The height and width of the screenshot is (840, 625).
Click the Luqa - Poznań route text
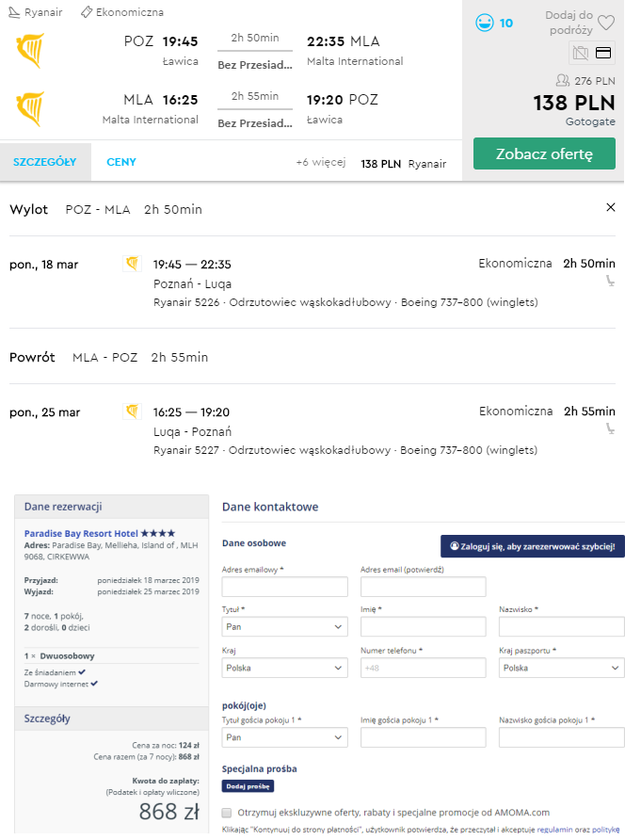(x=192, y=432)
